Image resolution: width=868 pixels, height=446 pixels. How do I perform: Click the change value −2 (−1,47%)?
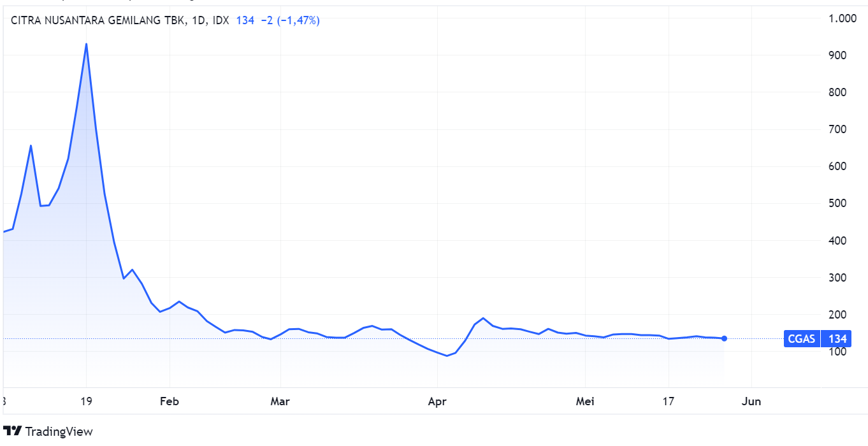(x=290, y=20)
